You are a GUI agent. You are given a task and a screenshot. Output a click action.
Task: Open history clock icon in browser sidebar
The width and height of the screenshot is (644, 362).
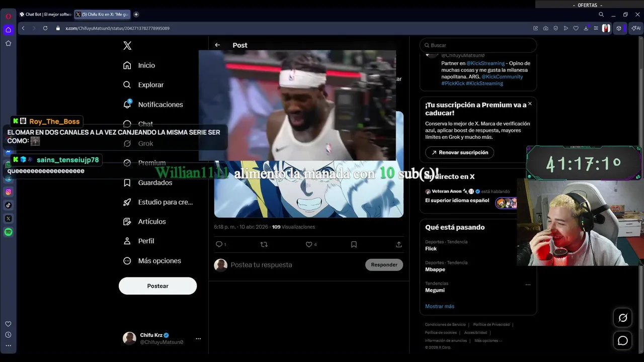click(x=8, y=335)
